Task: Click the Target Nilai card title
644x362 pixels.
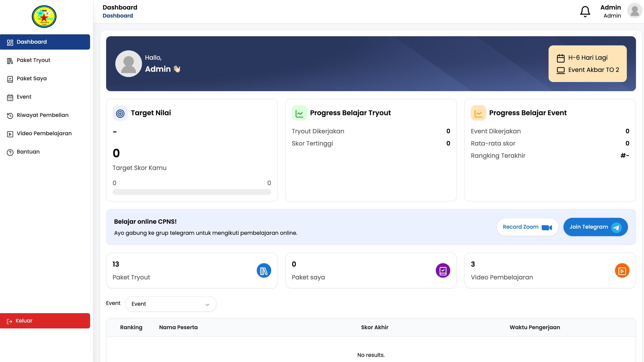Action: (151, 113)
